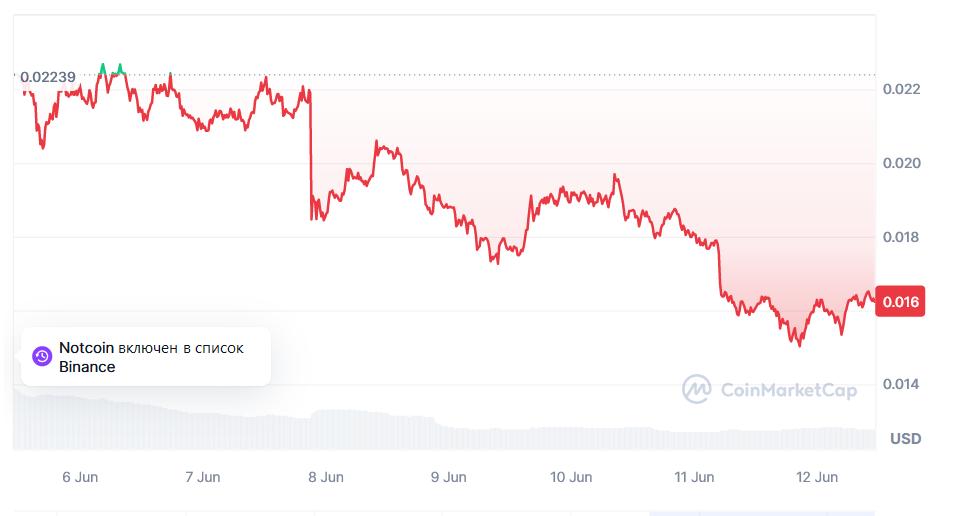Click the 0.020 price axis label
971x516 pixels.
(x=902, y=163)
